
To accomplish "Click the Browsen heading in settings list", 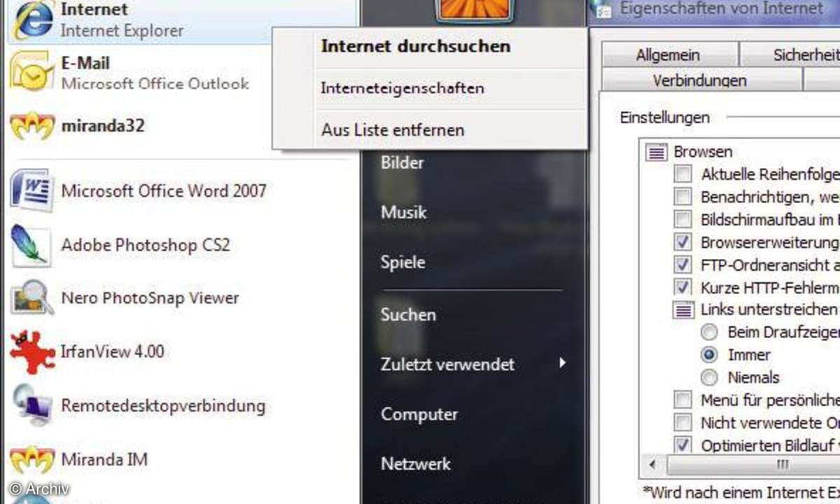I will (x=703, y=152).
